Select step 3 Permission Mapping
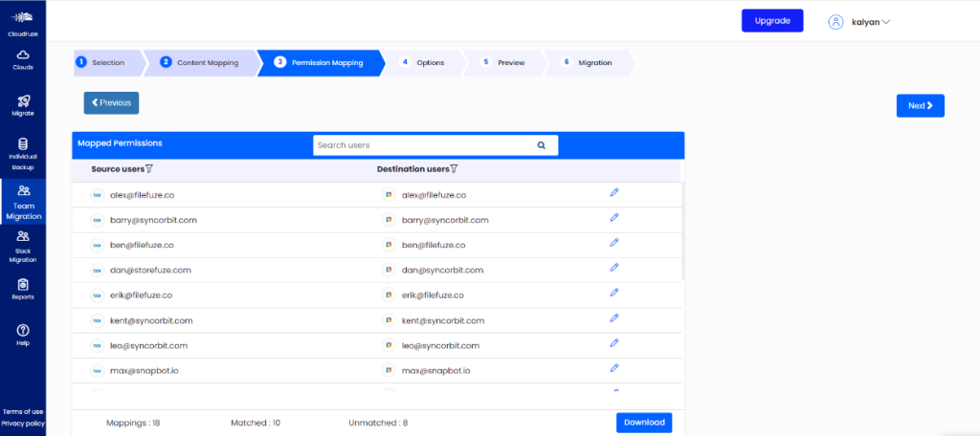This screenshot has height=436, width=980. click(x=320, y=62)
